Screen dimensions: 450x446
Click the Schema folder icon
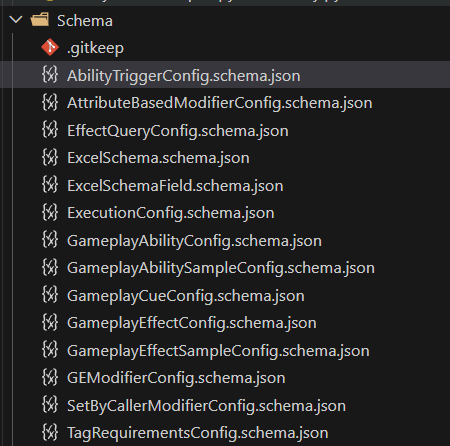tap(40, 20)
